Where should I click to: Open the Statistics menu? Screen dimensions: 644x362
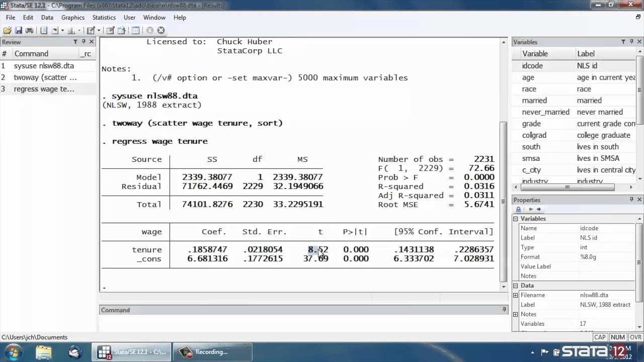click(x=104, y=17)
